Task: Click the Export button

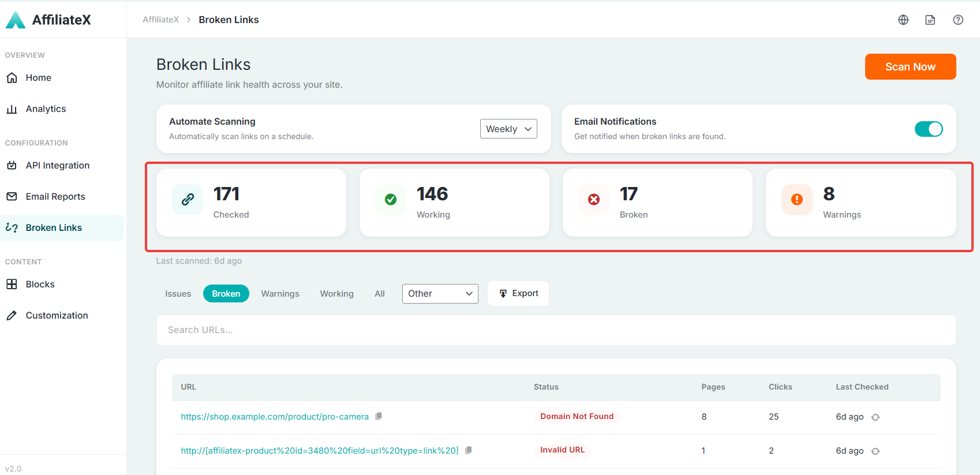Action: pyautogui.click(x=518, y=293)
